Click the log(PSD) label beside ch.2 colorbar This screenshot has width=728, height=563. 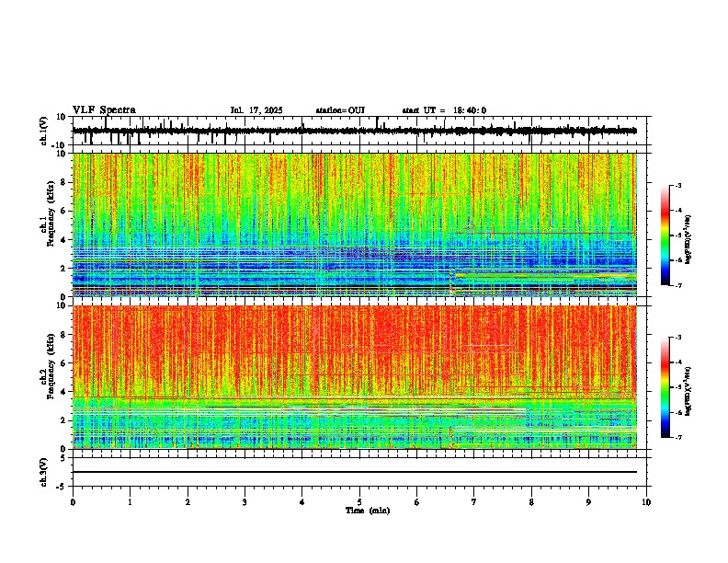click(x=688, y=391)
